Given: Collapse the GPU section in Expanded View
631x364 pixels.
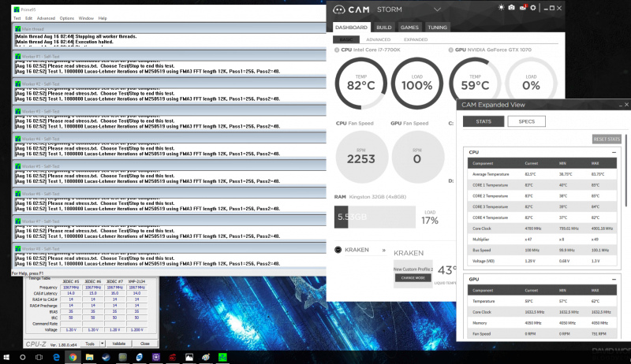Looking at the screenshot, I should [614, 279].
